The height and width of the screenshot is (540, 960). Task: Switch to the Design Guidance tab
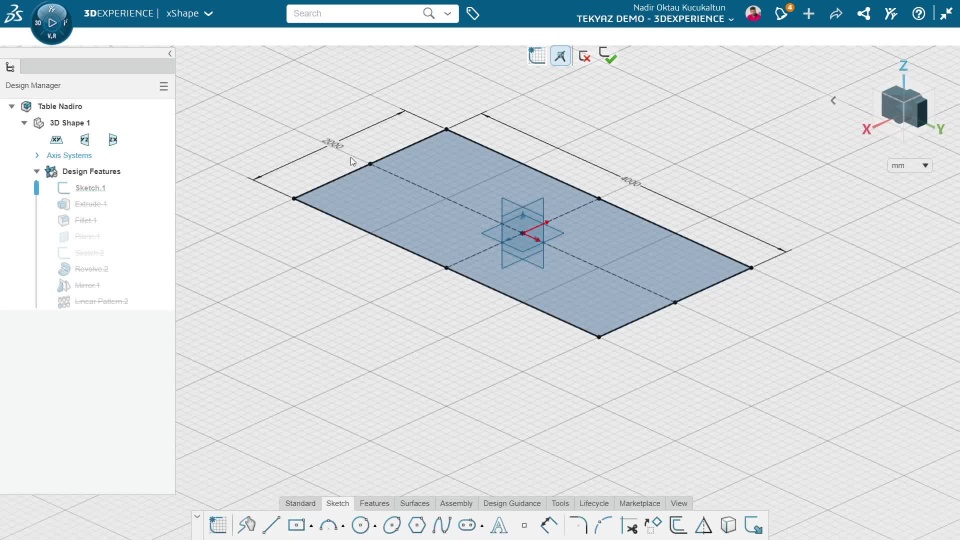[x=512, y=503]
